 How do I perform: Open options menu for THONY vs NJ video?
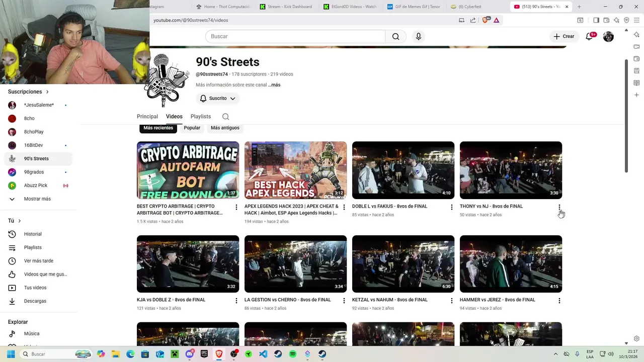pyautogui.click(x=559, y=207)
